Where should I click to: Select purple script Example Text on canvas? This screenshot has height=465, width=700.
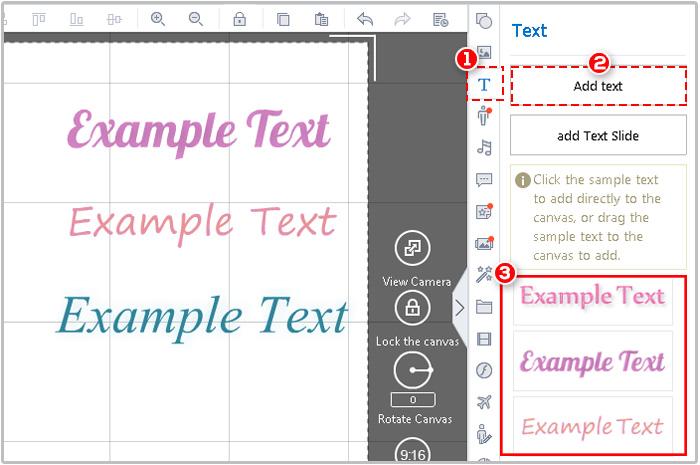point(199,132)
